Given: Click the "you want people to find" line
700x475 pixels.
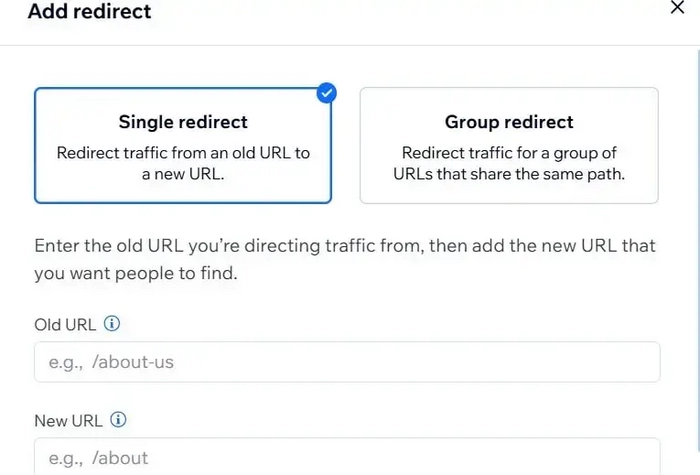Looking at the screenshot, I should click(x=136, y=273).
